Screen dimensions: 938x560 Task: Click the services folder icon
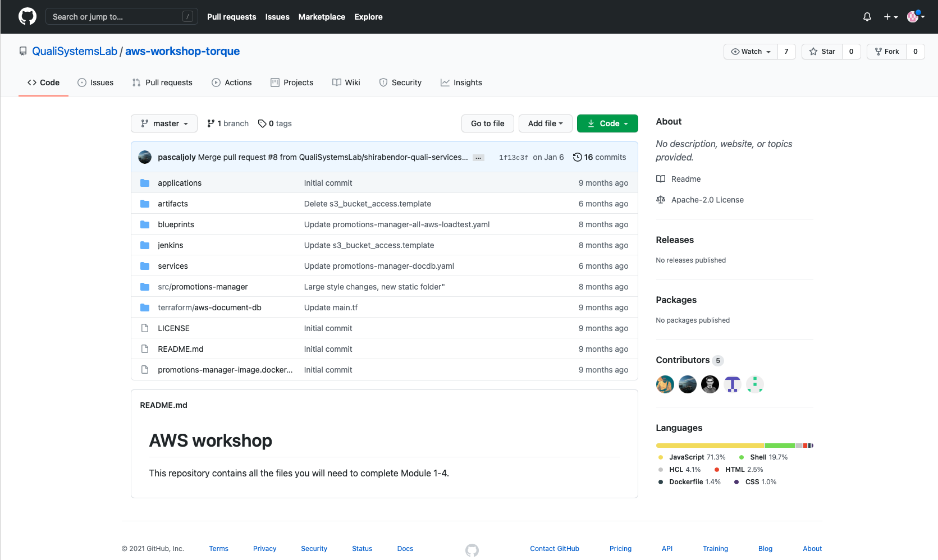tap(145, 266)
